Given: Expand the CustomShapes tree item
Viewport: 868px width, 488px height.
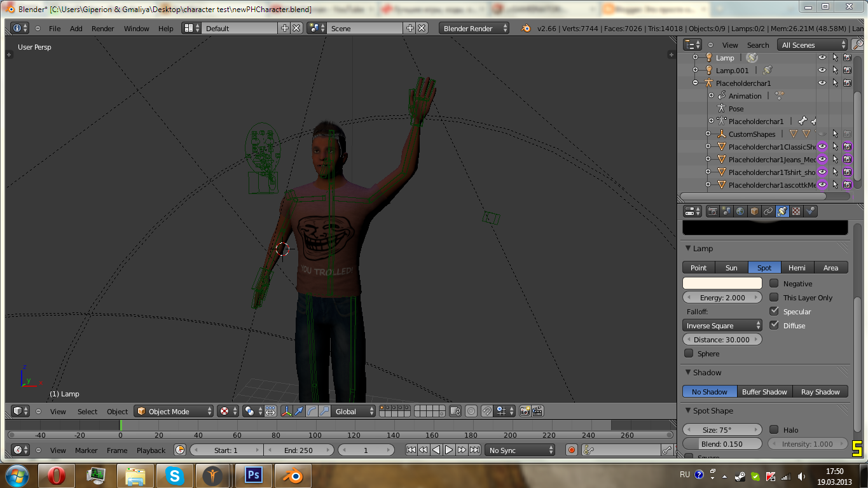Looking at the screenshot, I should [x=708, y=134].
